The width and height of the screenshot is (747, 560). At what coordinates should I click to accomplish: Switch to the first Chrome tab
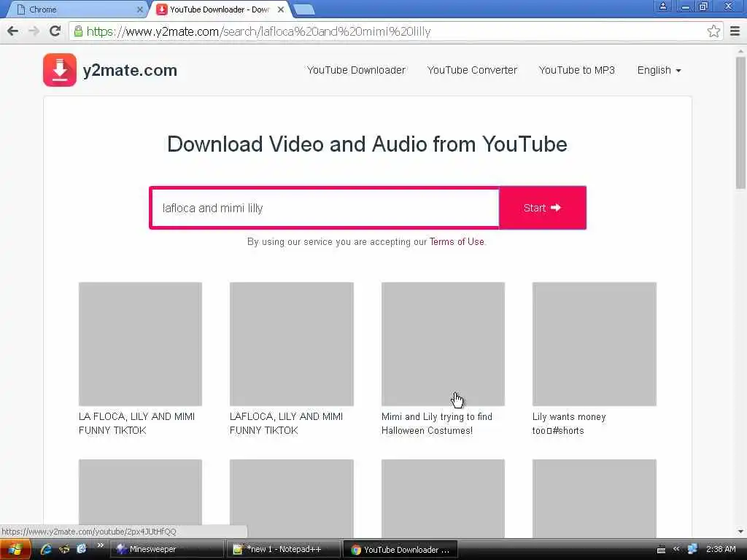click(x=76, y=9)
